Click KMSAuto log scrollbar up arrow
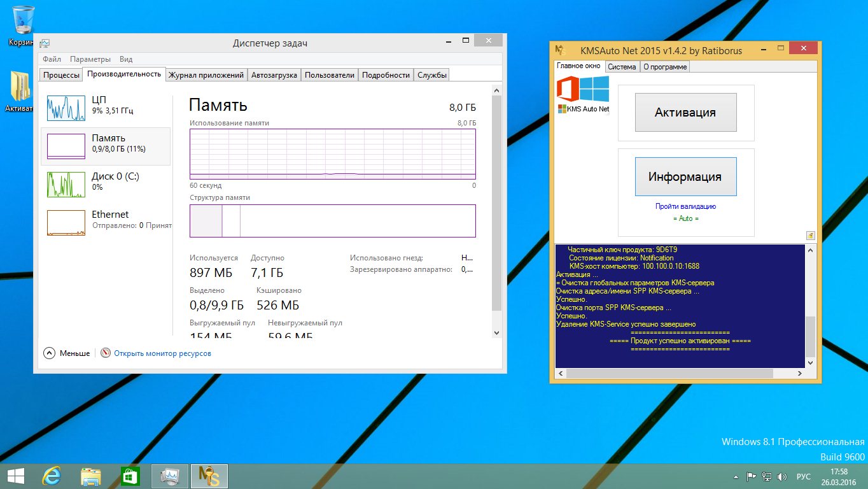 pyautogui.click(x=810, y=250)
